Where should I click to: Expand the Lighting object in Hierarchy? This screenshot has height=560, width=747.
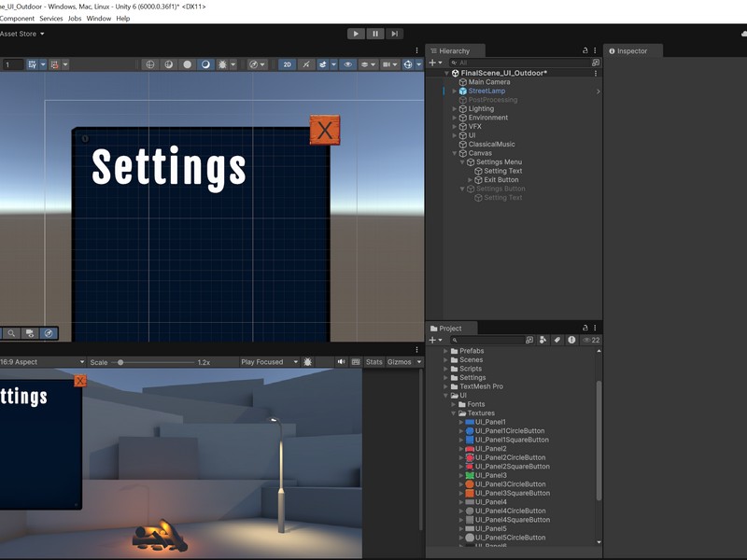[455, 109]
